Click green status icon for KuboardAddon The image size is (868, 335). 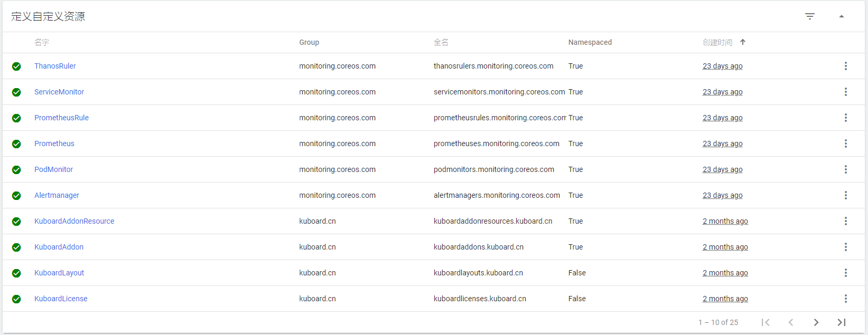[16, 247]
